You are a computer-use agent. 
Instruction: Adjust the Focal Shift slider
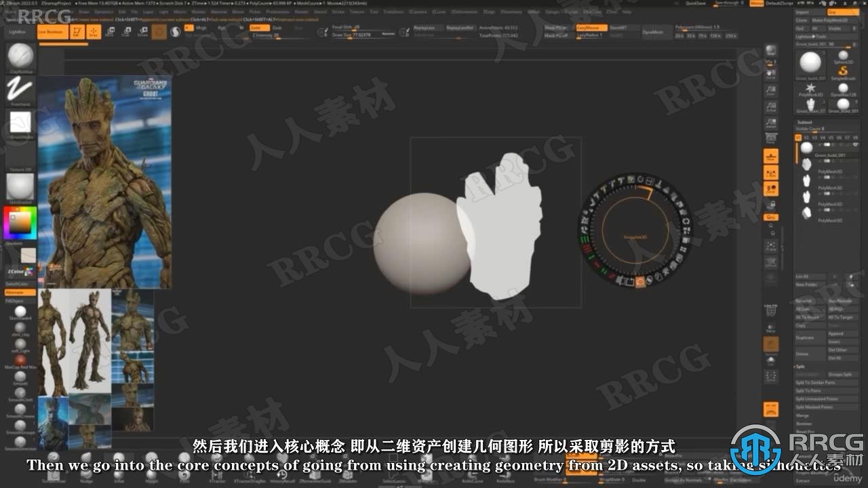[364, 28]
